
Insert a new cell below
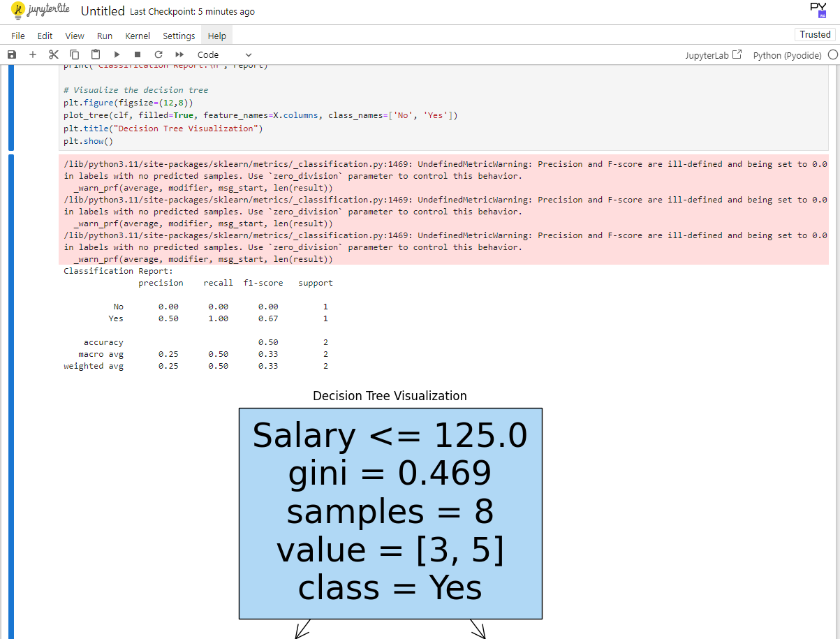coord(32,54)
